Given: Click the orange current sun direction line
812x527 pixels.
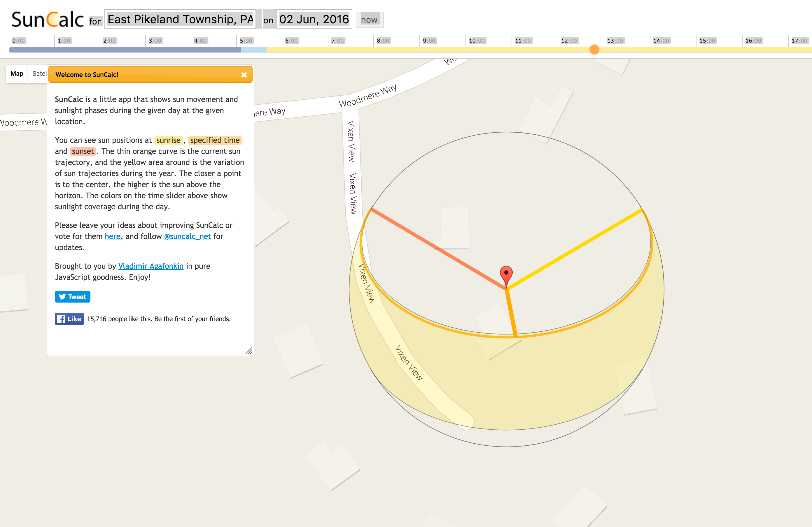Looking at the screenshot, I should 511,313.
